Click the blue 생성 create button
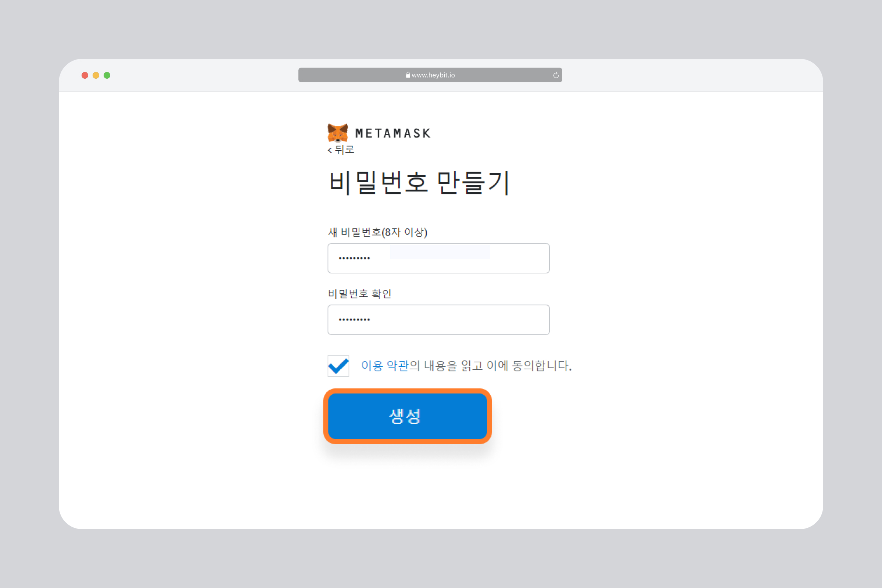882x588 pixels. tap(407, 416)
